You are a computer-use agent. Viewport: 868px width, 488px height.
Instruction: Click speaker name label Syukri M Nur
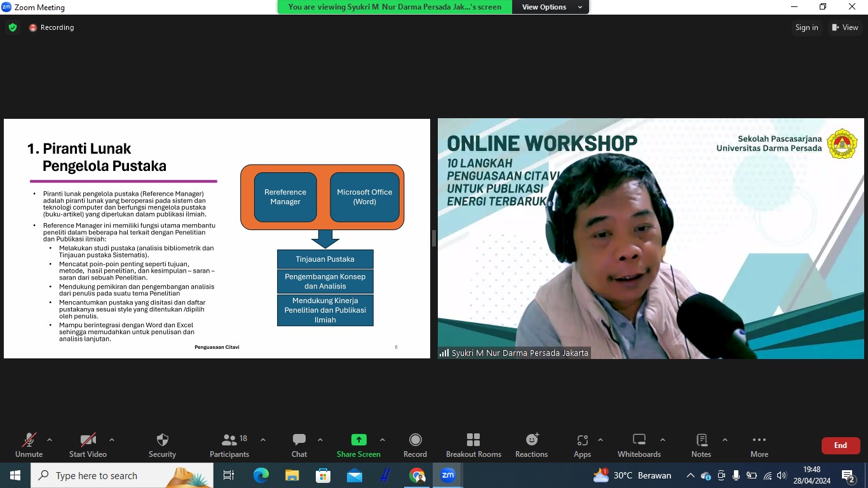515,353
